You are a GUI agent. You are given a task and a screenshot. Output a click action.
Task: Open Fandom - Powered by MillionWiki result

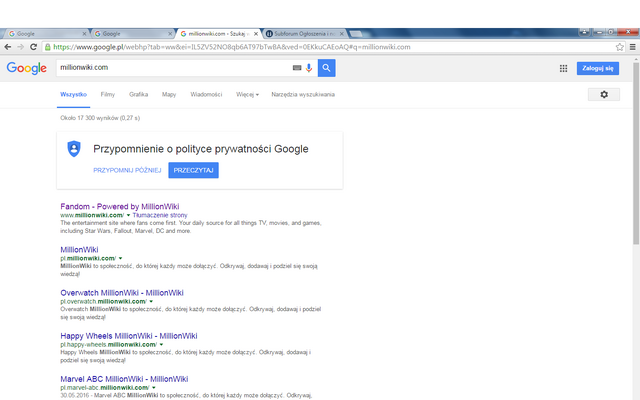point(120,207)
